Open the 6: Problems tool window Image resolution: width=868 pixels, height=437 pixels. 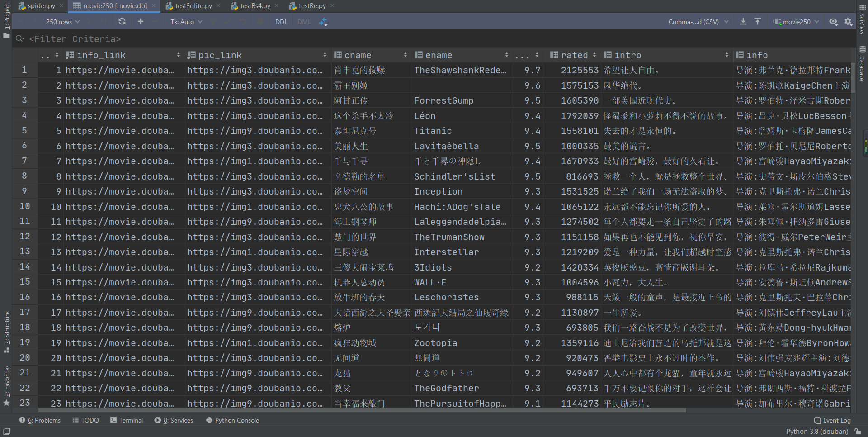(40, 420)
